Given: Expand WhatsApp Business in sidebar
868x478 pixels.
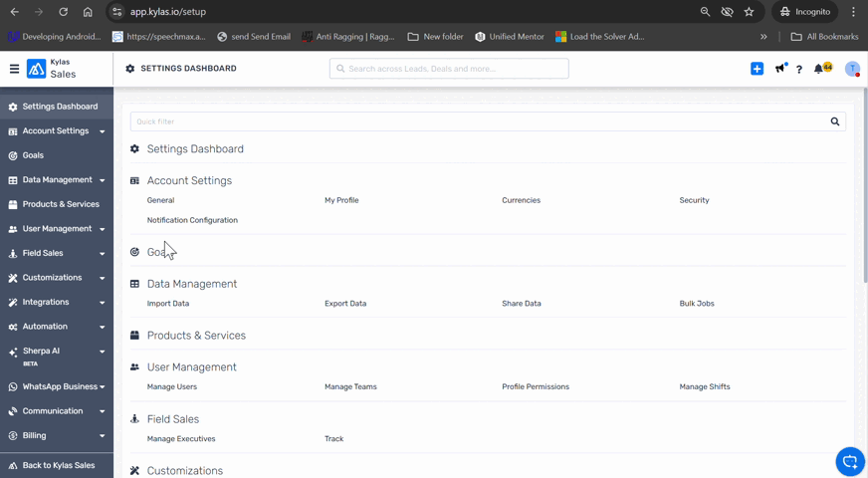Looking at the screenshot, I should click(103, 387).
